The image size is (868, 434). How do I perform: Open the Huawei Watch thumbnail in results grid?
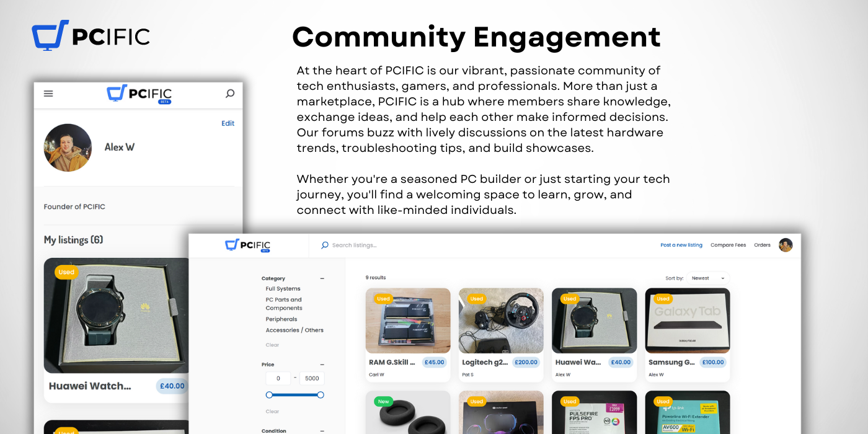(594, 321)
